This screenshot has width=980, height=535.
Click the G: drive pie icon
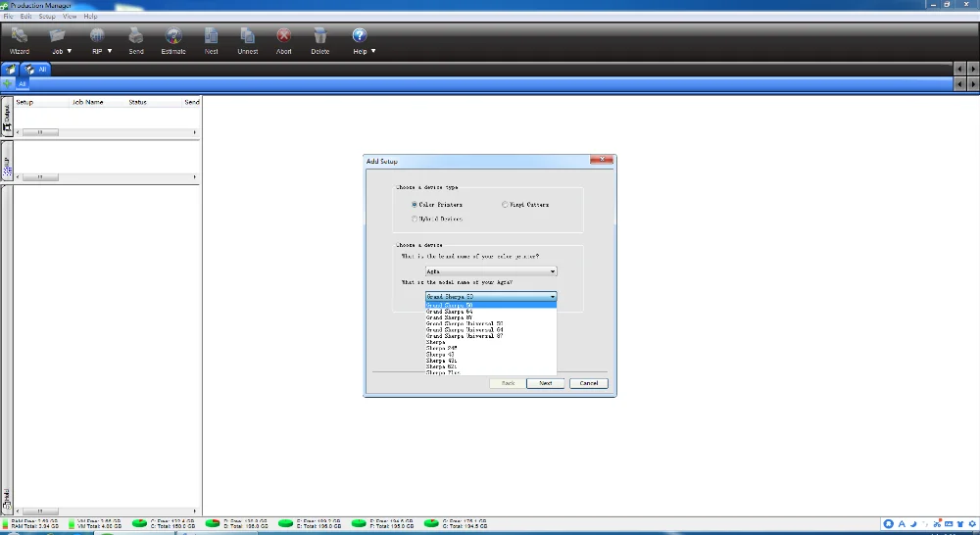[431, 523]
